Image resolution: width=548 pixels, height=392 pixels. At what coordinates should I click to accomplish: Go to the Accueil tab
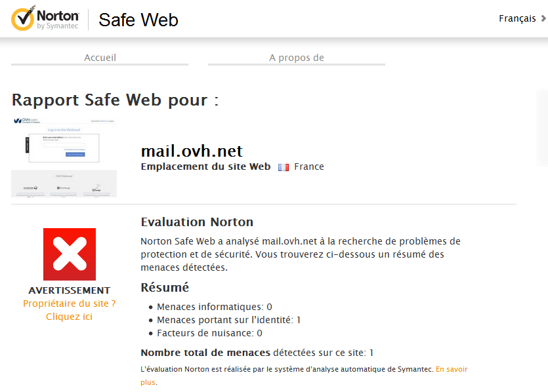point(100,58)
